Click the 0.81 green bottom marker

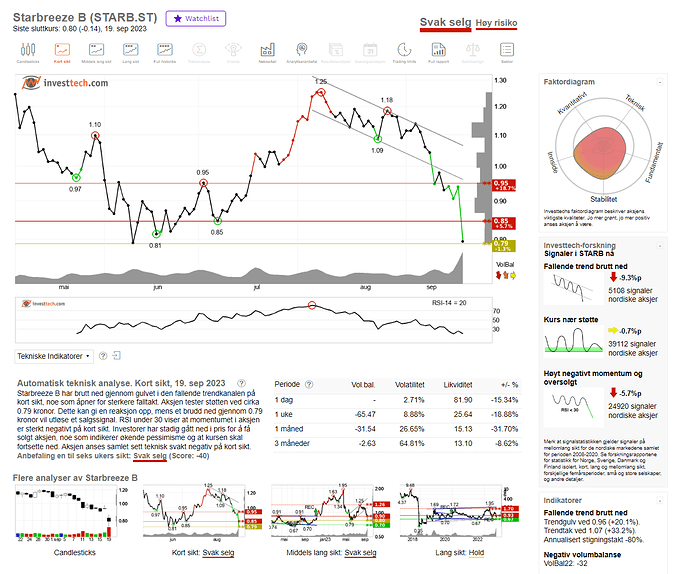tap(156, 234)
